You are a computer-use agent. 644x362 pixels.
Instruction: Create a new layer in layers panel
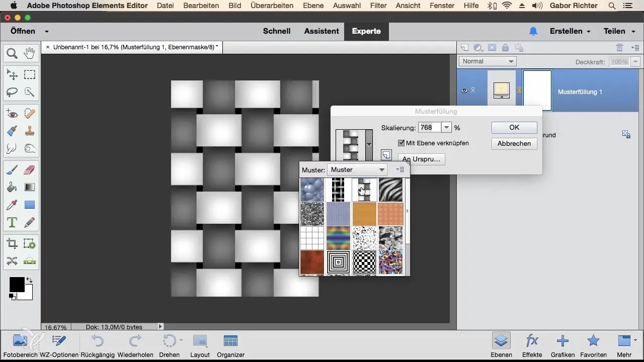pyautogui.click(x=465, y=48)
